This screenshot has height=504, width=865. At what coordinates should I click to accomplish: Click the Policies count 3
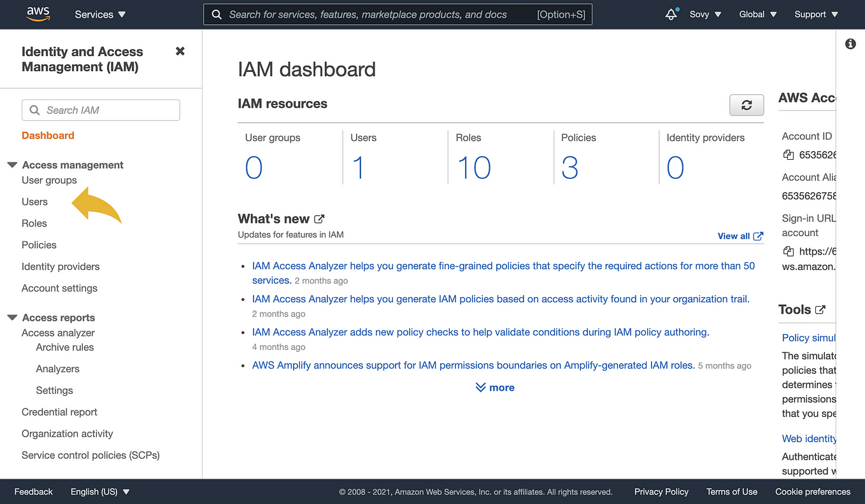pos(569,168)
